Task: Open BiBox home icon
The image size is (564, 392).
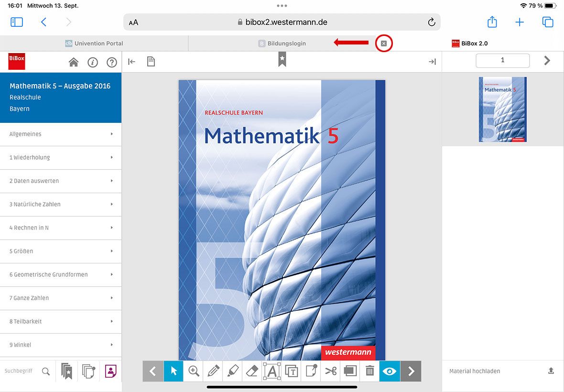Action: (74, 62)
